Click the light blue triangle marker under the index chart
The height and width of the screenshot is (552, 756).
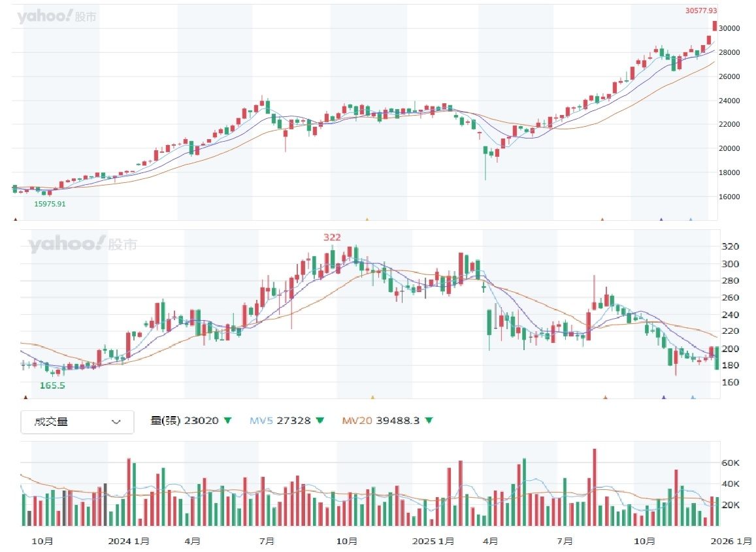[x=691, y=221]
